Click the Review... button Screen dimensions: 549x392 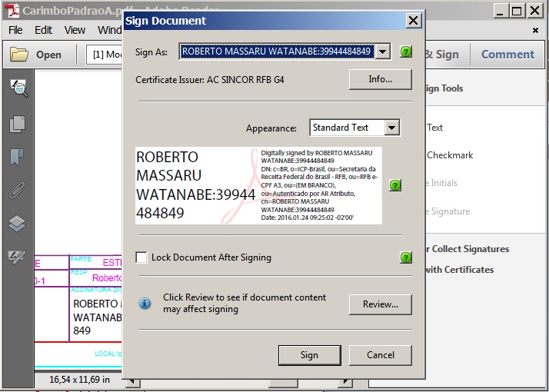381,304
